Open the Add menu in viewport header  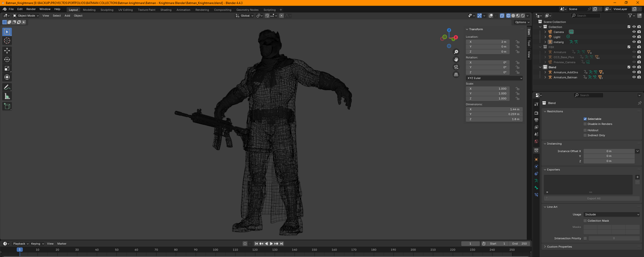(67, 15)
